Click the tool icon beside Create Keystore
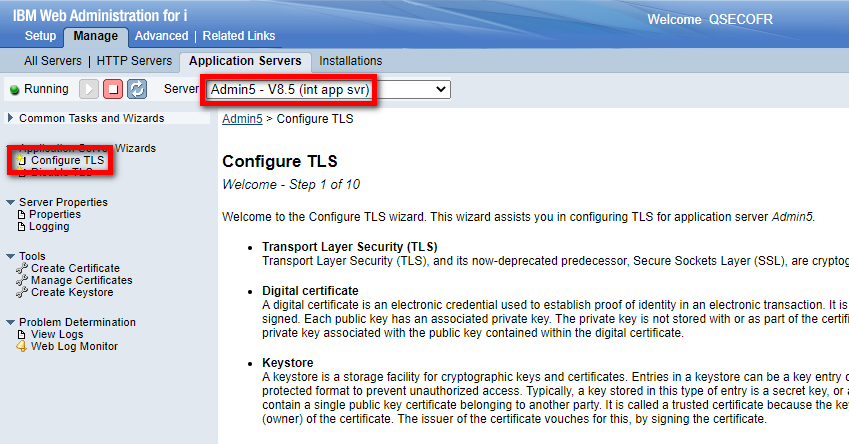 coord(22,292)
